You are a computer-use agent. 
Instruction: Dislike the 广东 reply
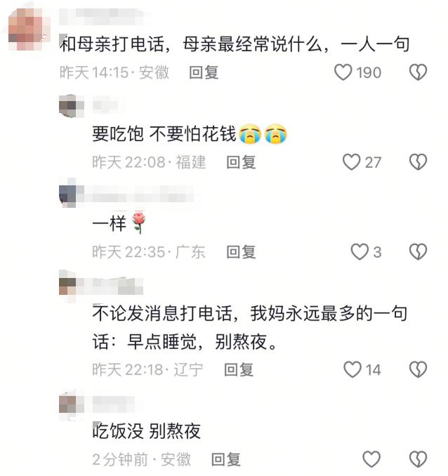point(419,251)
